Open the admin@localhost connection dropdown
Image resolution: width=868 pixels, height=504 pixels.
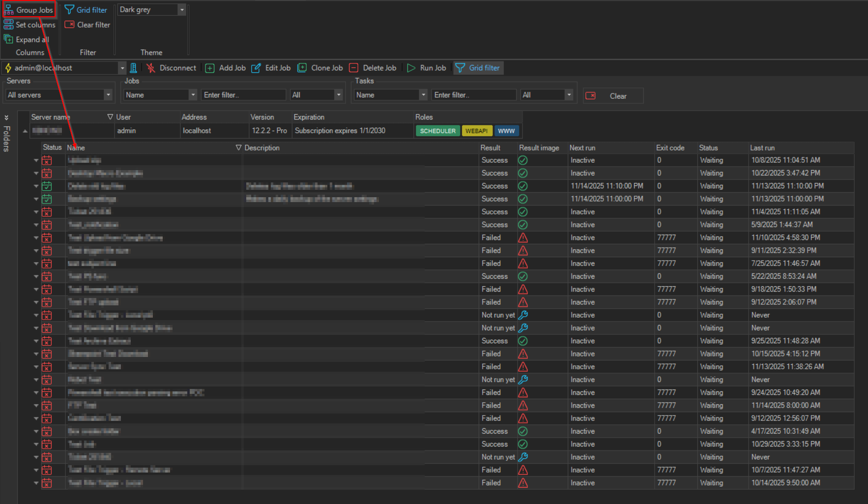click(x=122, y=68)
